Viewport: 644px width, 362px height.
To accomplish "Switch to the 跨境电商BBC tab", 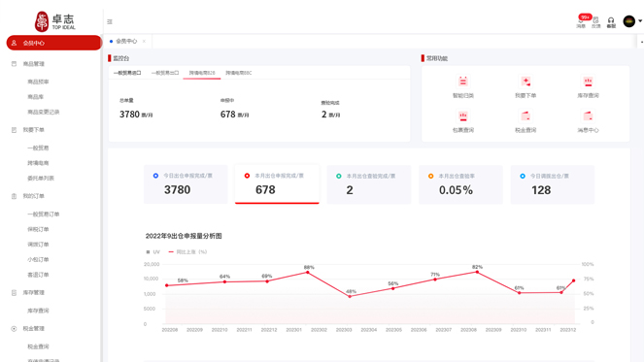I will click(239, 73).
